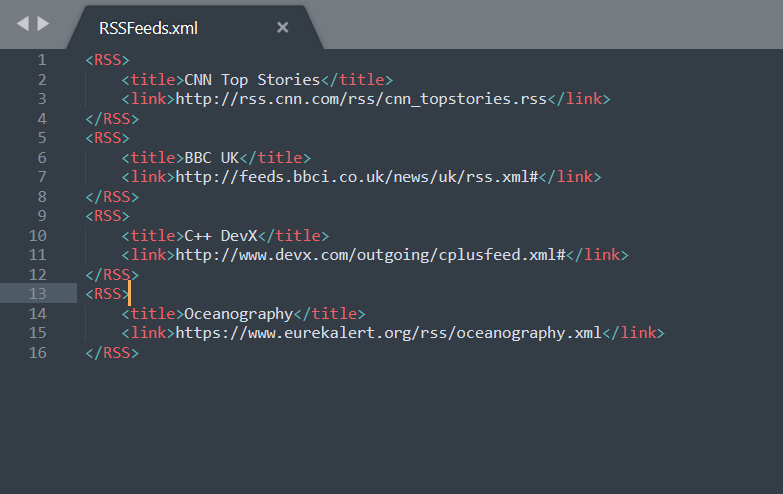Click the closing RSS tag on line 16
This screenshot has height=494, width=783.
pyautogui.click(x=112, y=353)
